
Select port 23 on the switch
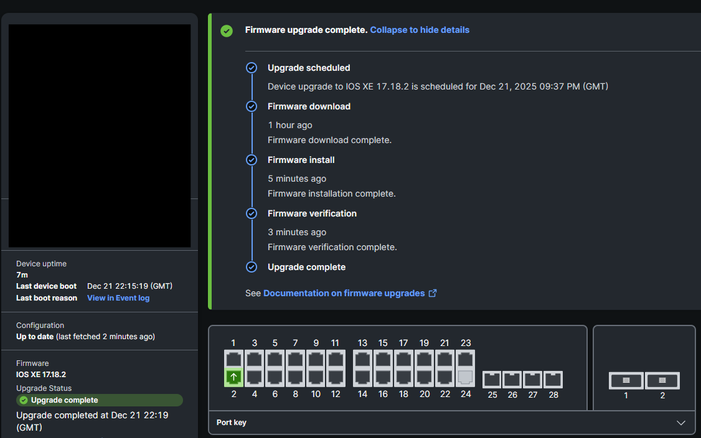coord(465,359)
